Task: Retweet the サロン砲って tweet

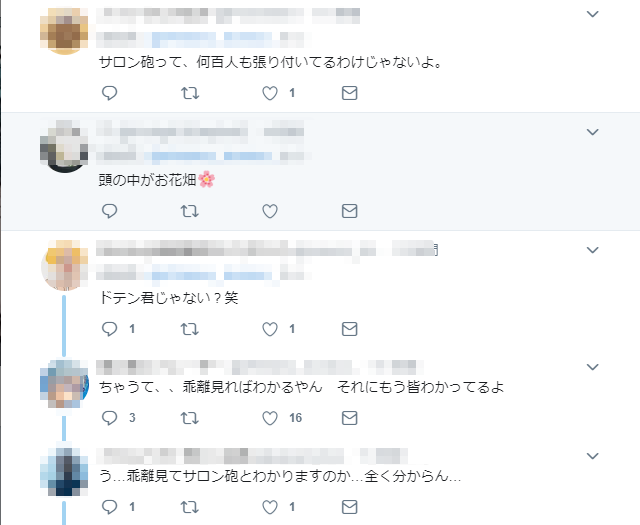Action: pyautogui.click(x=190, y=93)
